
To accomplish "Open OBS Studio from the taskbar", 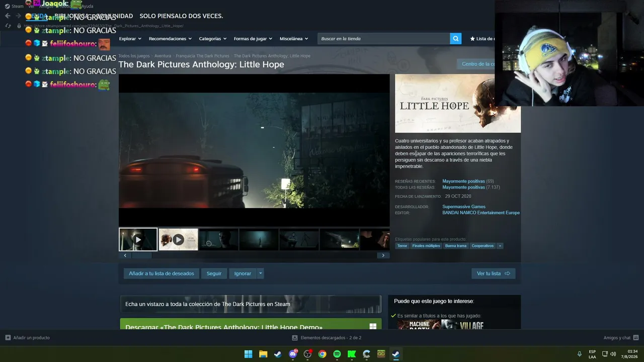I will click(307, 354).
